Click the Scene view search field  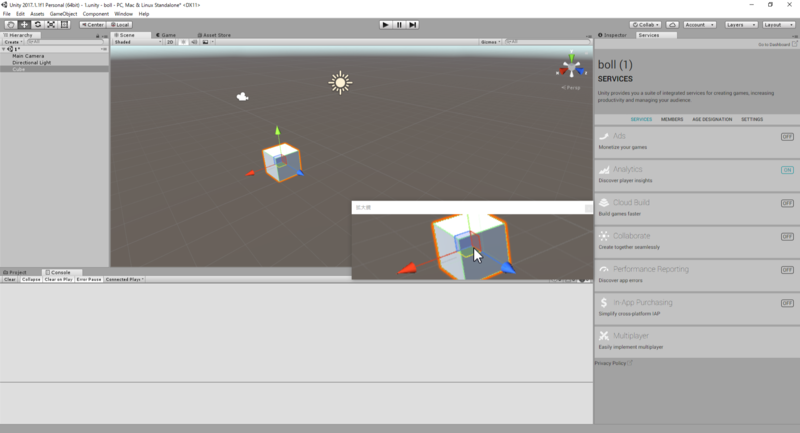coord(545,42)
